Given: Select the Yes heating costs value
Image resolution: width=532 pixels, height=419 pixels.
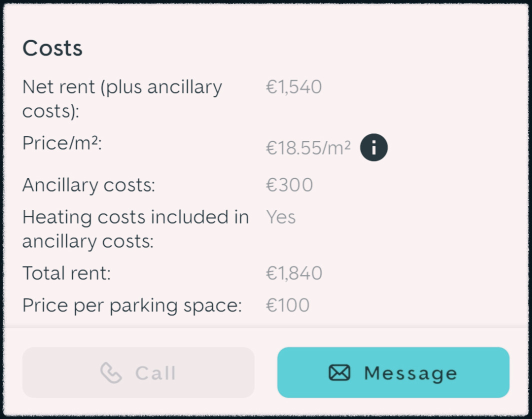Looking at the screenshot, I should coord(280,217).
